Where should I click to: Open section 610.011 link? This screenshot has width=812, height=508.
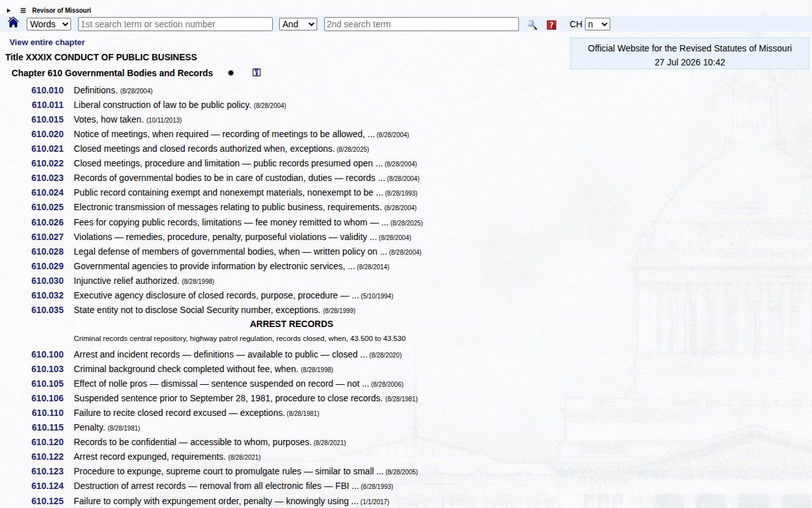[48, 105]
